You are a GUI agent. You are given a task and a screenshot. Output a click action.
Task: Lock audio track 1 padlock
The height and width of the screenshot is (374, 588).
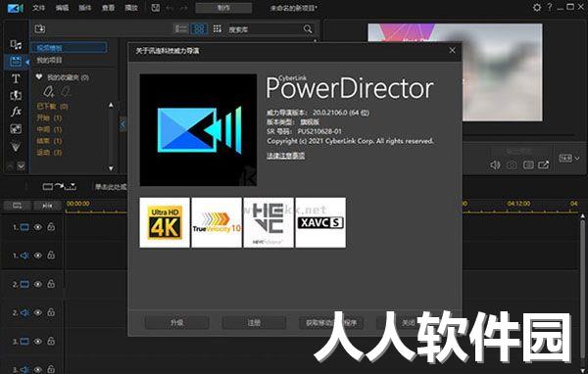[x=51, y=256]
